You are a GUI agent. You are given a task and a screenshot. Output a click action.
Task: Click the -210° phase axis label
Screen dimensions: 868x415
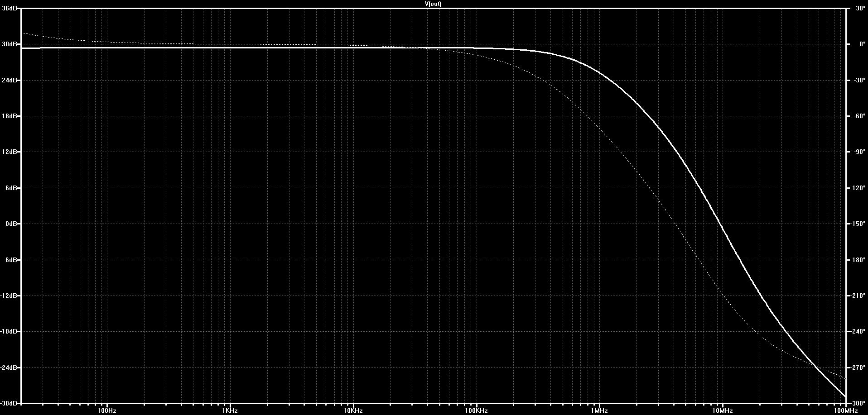coord(857,296)
